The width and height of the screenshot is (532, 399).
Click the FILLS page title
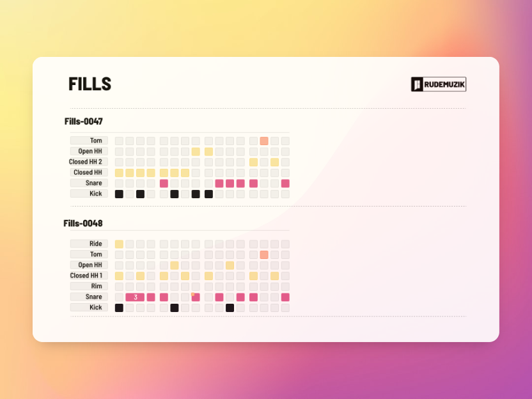click(90, 84)
